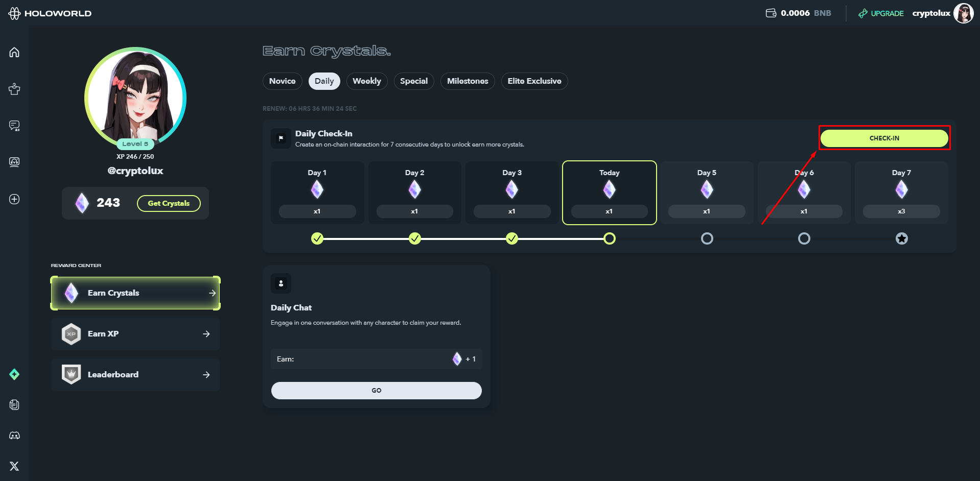Click the Today progress circle marker
The height and width of the screenshot is (481, 980).
pyautogui.click(x=610, y=238)
